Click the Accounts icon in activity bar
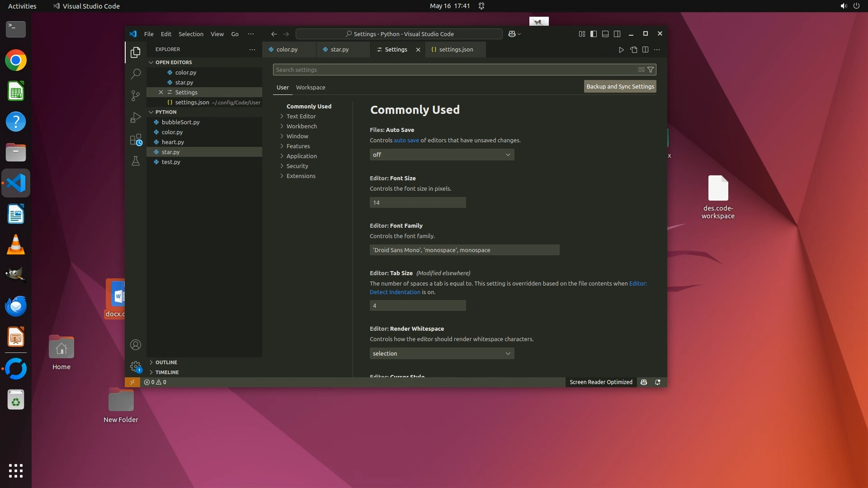This screenshot has width=868, height=488. pyautogui.click(x=135, y=345)
